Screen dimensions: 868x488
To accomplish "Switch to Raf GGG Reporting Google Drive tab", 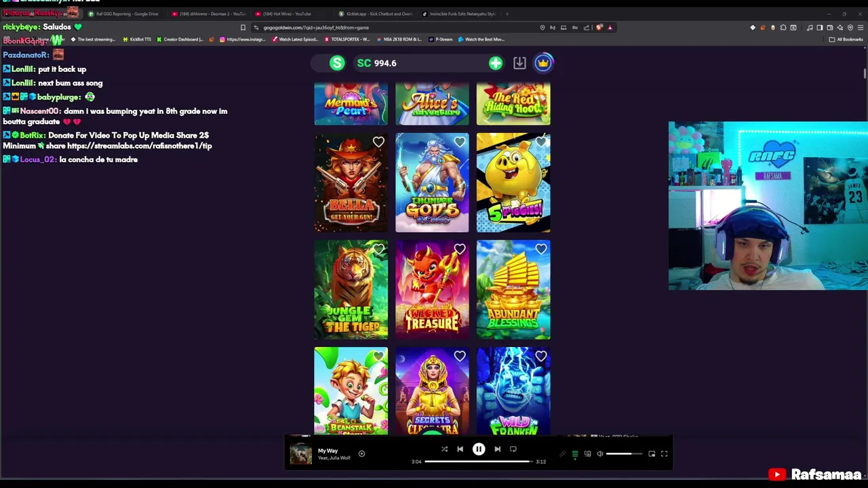I will click(x=125, y=14).
